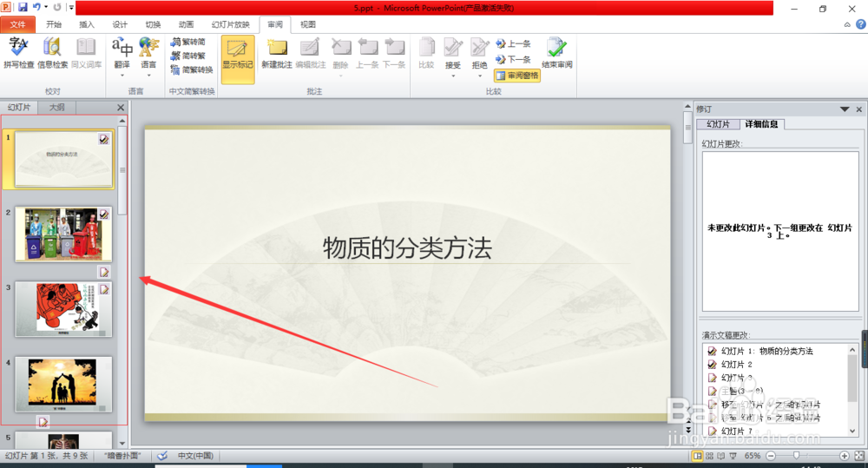This screenshot has height=468, width=868.
Task: Open the 修订 pane options dropdown
Action: point(845,109)
